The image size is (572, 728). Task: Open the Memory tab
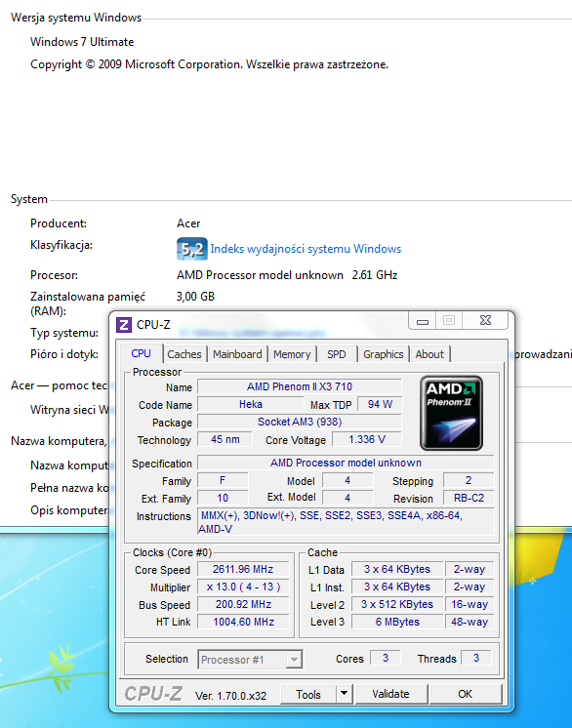point(292,354)
